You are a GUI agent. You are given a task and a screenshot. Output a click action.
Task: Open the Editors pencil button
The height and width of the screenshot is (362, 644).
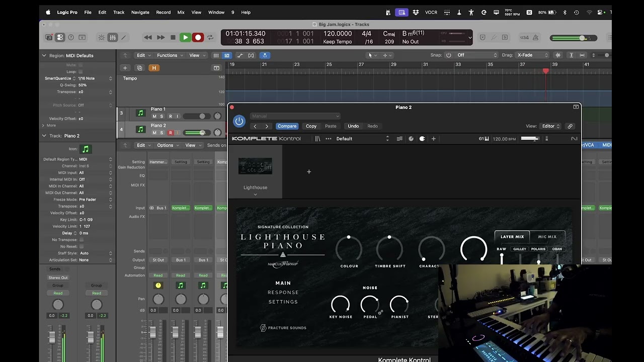click(123, 37)
